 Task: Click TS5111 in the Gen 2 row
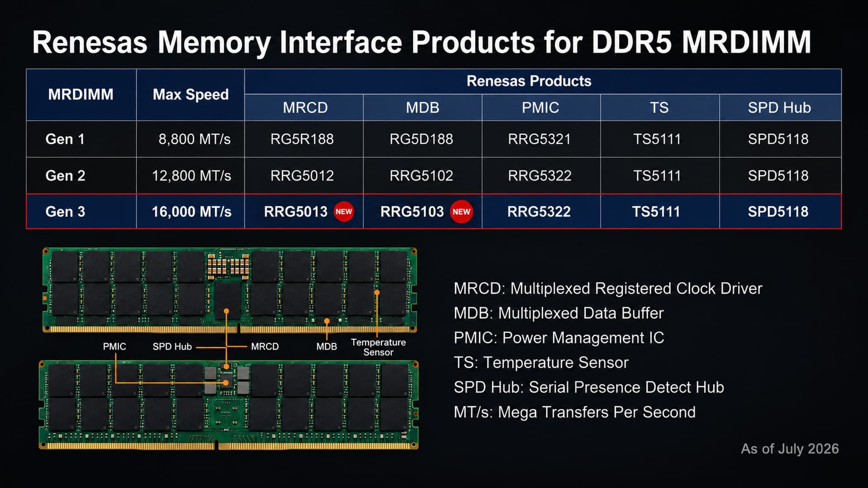(x=657, y=176)
